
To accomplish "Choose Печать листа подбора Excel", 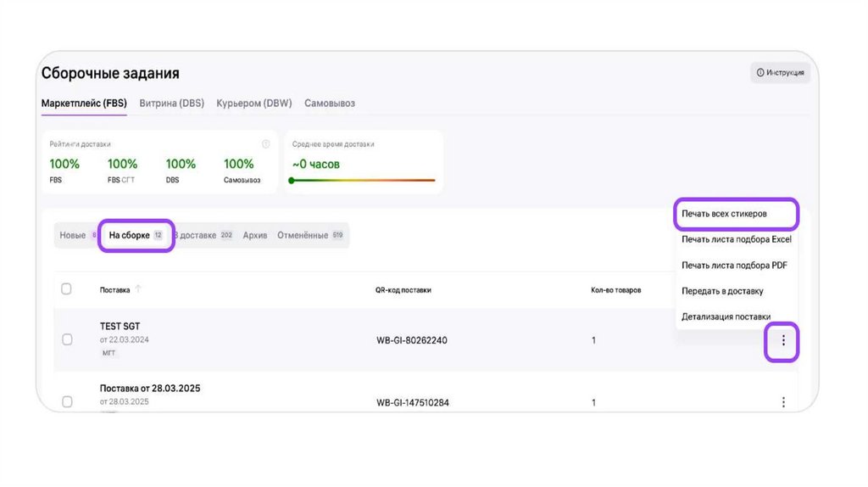I will point(737,239).
